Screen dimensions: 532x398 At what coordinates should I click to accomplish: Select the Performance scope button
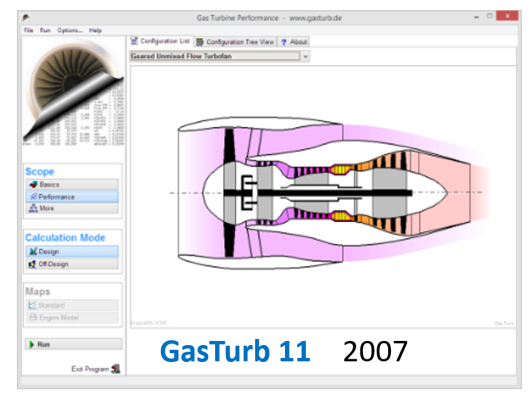72,197
